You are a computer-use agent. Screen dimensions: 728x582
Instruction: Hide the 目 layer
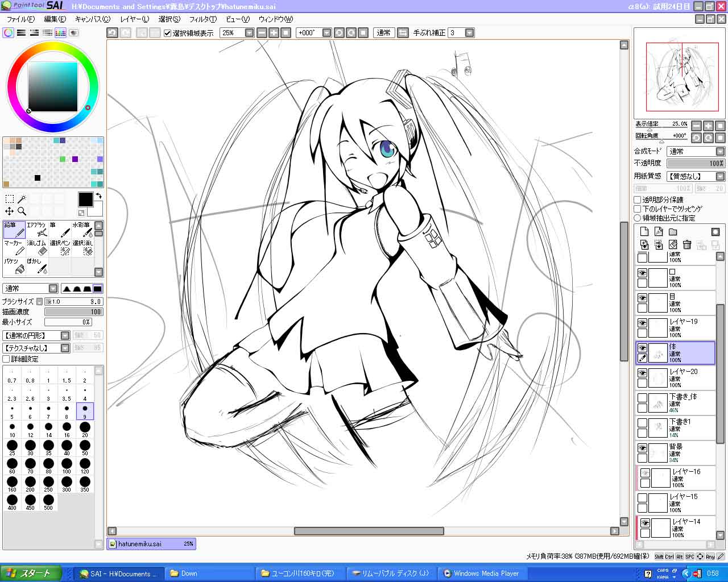[642, 298]
